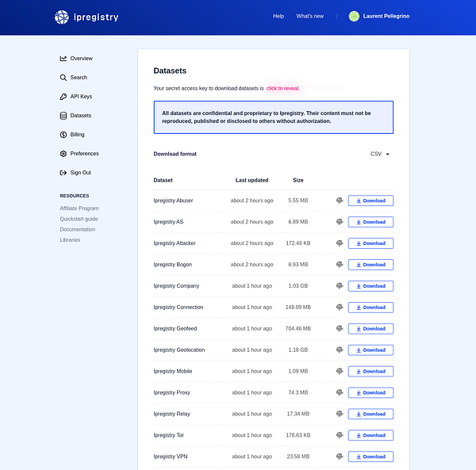Click the 704.46 MB size value
476x470 pixels.
(298, 328)
